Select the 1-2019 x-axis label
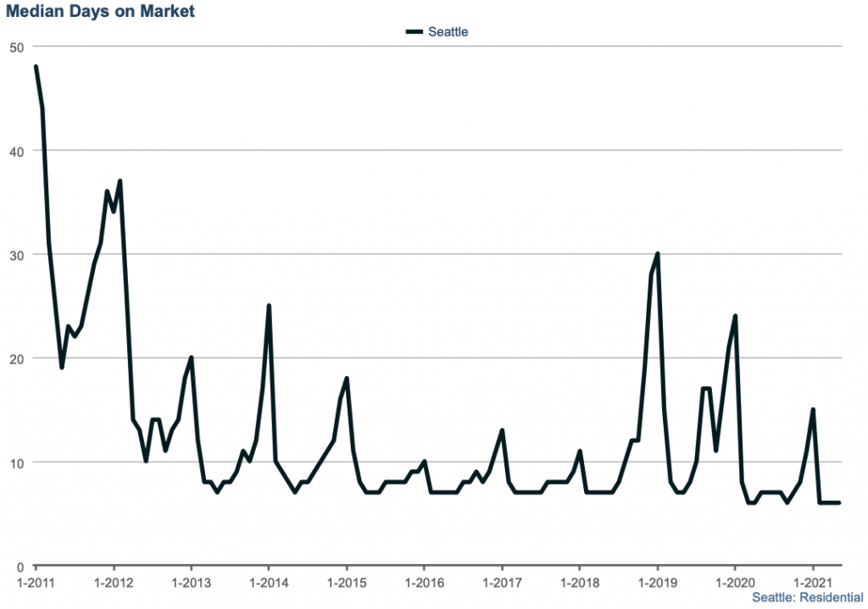The width and height of the screenshot is (868, 609). pos(657,583)
